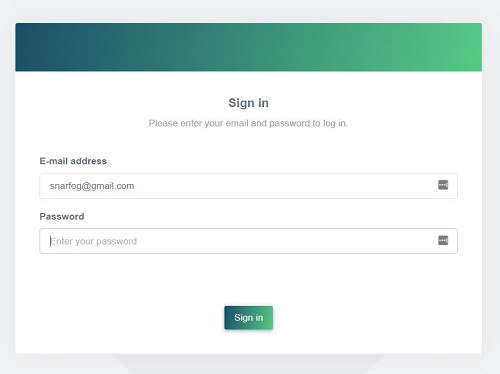Click the snarfog@gmail.com text in the field
This screenshot has height=374, width=500.
coord(92,186)
